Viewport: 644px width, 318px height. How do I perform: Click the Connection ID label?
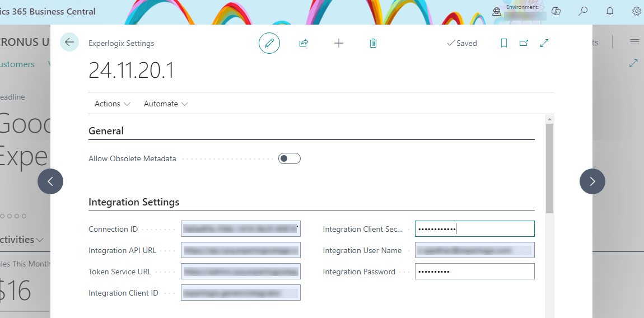pos(113,229)
